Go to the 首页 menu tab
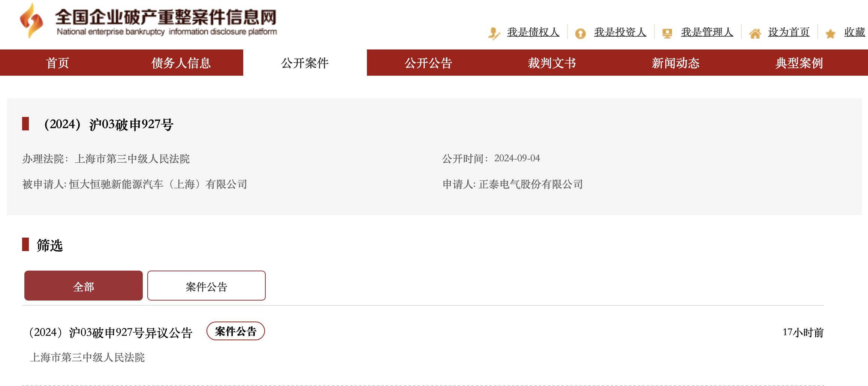 coord(57,63)
